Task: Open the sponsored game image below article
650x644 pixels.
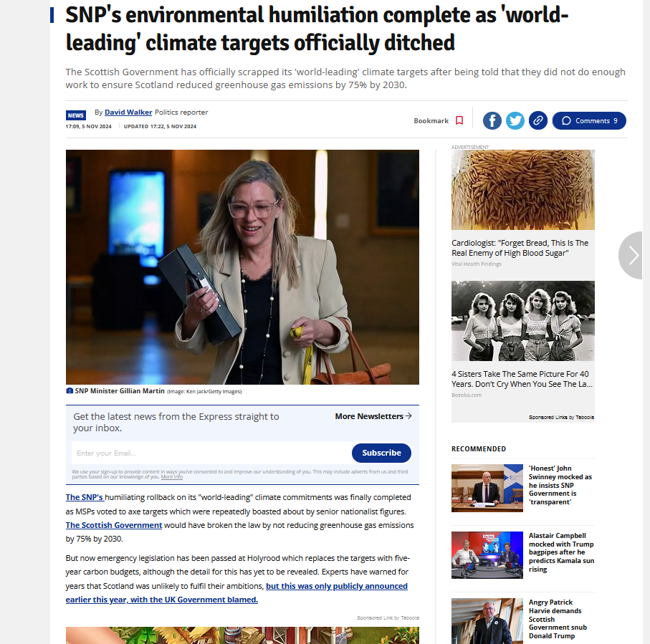Action: pos(242,635)
